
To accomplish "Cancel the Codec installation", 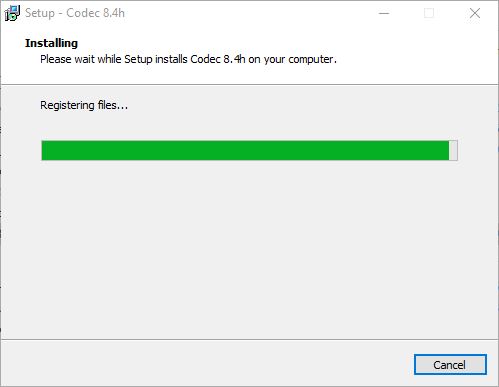I will pos(450,365).
